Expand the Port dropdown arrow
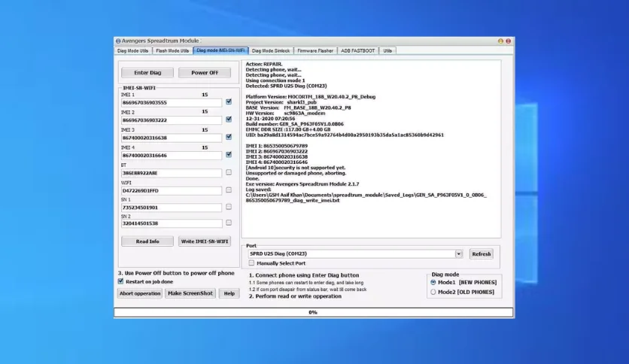 (x=458, y=253)
